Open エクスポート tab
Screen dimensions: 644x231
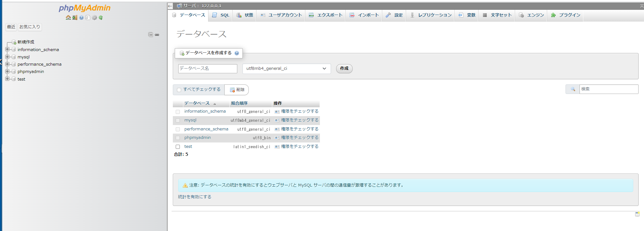pos(325,15)
